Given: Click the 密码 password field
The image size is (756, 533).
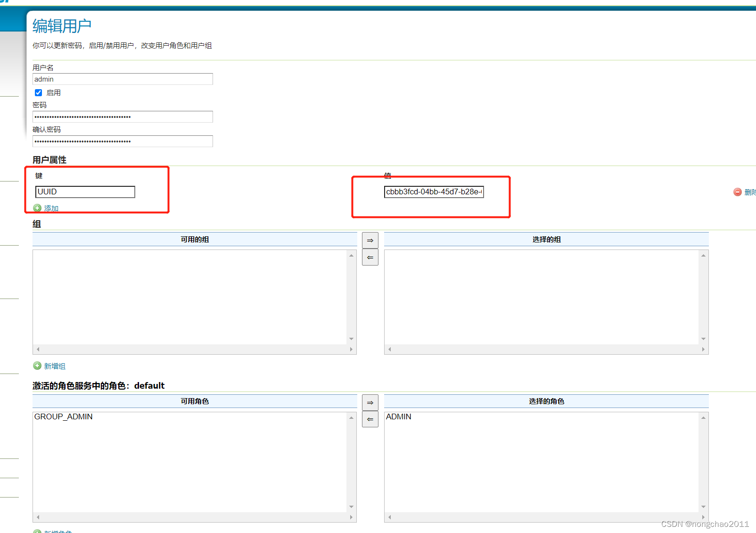Looking at the screenshot, I should [x=122, y=117].
